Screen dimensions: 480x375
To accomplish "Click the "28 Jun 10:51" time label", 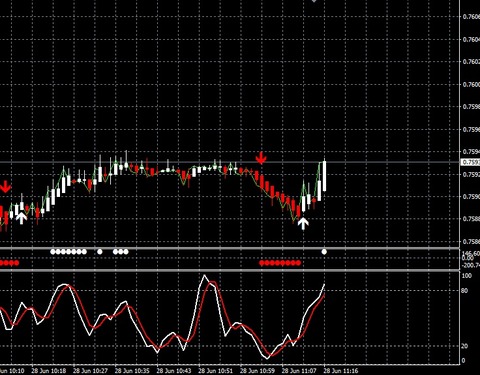I will pyautogui.click(x=215, y=371).
